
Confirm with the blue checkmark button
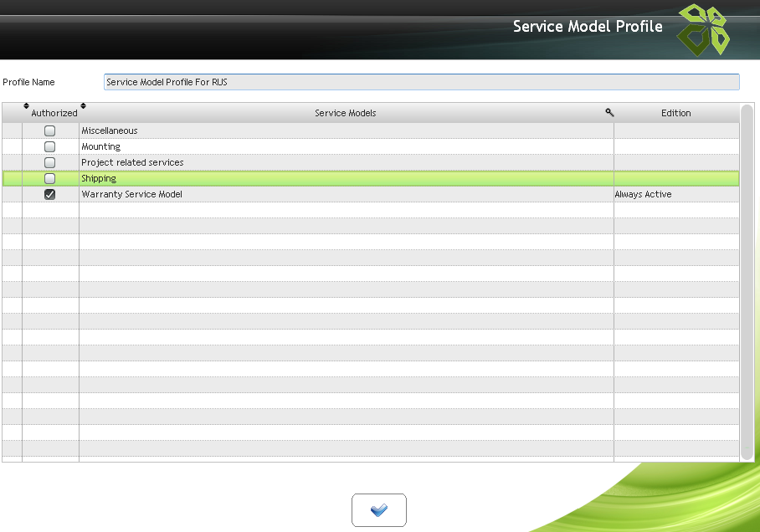[x=378, y=510]
